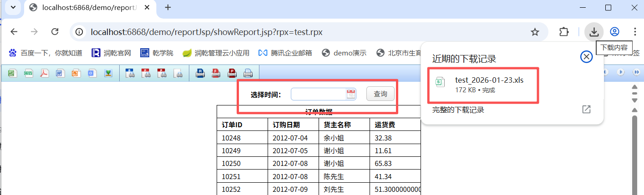The height and width of the screenshot is (195, 644).
Task: Click printer icon with blue A page
Action: coord(130,73)
